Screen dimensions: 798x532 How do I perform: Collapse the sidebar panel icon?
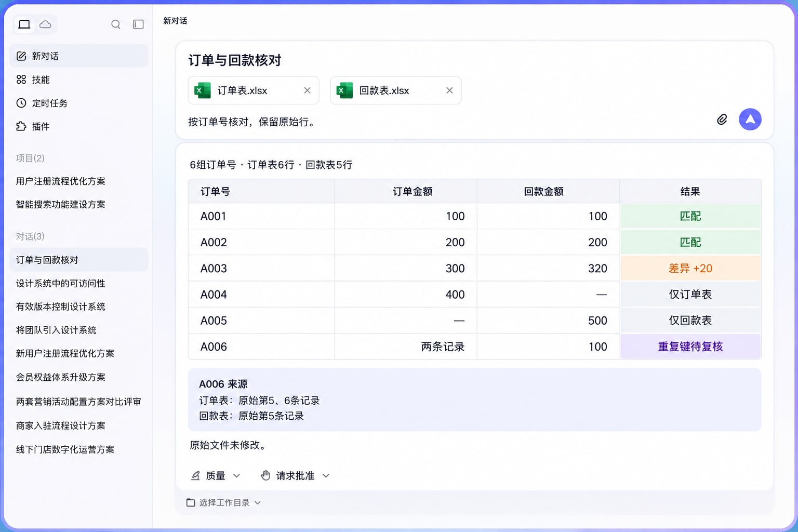138,24
